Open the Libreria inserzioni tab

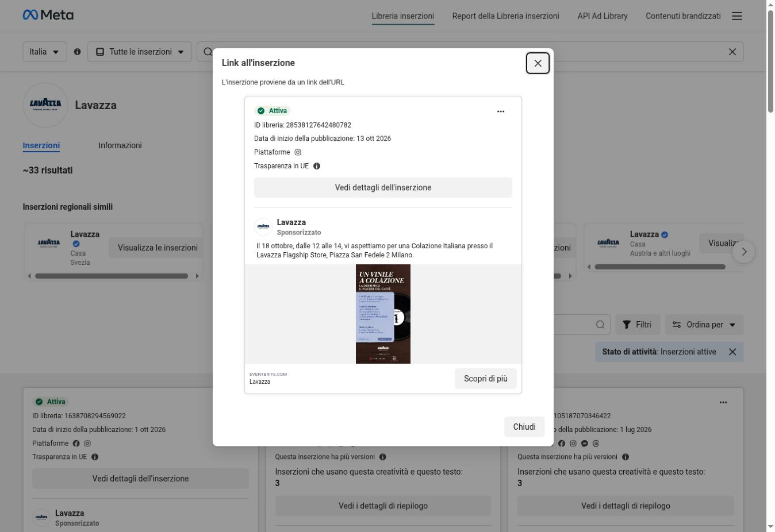(403, 16)
